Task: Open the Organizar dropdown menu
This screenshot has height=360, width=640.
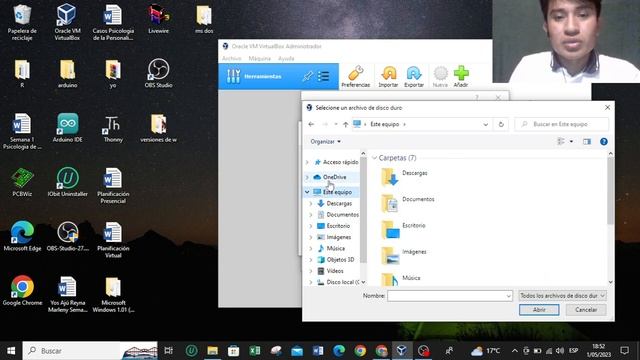Action: pyautogui.click(x=325, y=142)
